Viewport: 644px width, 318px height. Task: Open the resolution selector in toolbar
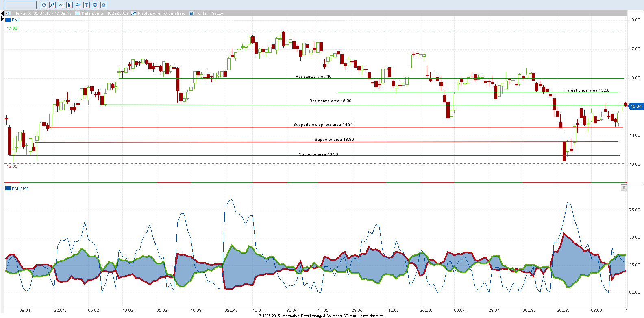(52, 5)
